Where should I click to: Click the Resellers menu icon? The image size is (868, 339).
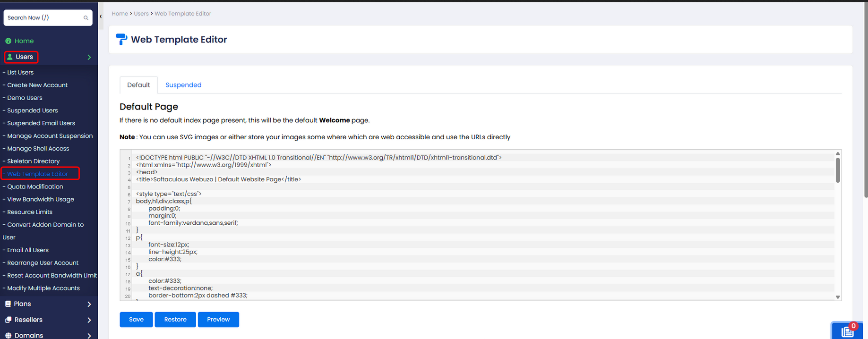(x=8, y=320)
